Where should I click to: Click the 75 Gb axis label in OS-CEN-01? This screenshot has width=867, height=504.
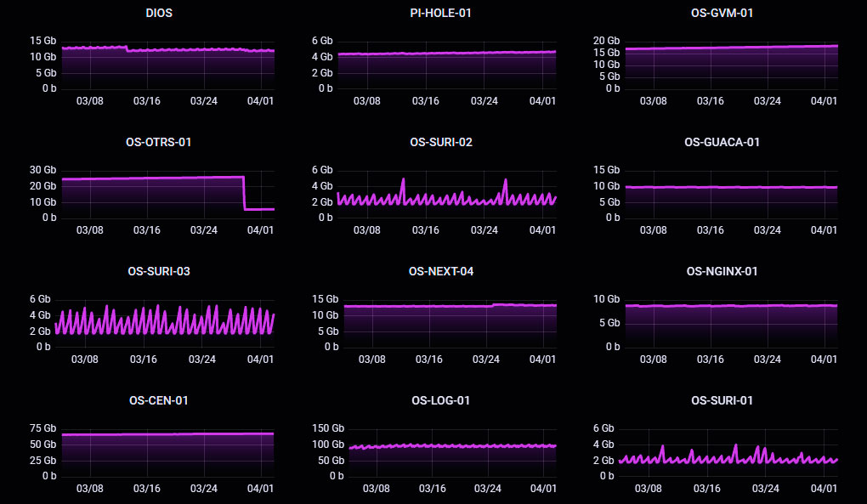(x=42, y=428)
